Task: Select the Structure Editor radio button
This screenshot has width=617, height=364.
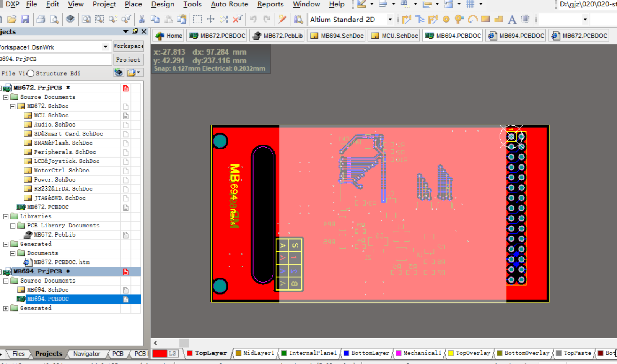Action: [x=30, y=73]
